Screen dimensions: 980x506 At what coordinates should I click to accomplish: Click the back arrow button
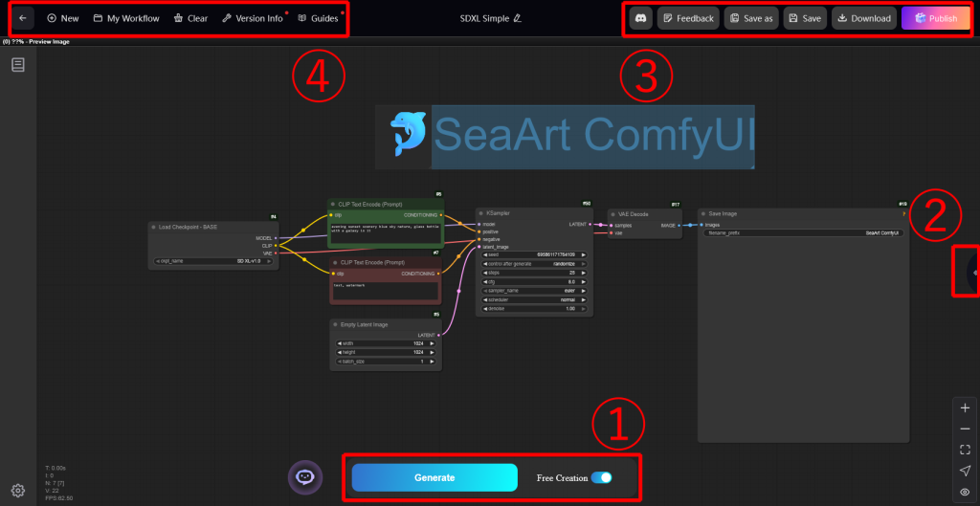coord(23,18)
